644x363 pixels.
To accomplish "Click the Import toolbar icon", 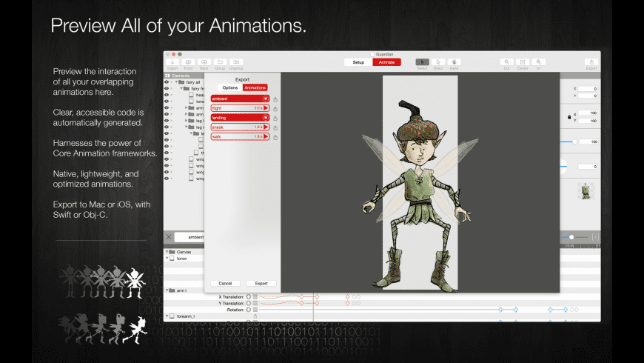I will (x=172, y=62).
